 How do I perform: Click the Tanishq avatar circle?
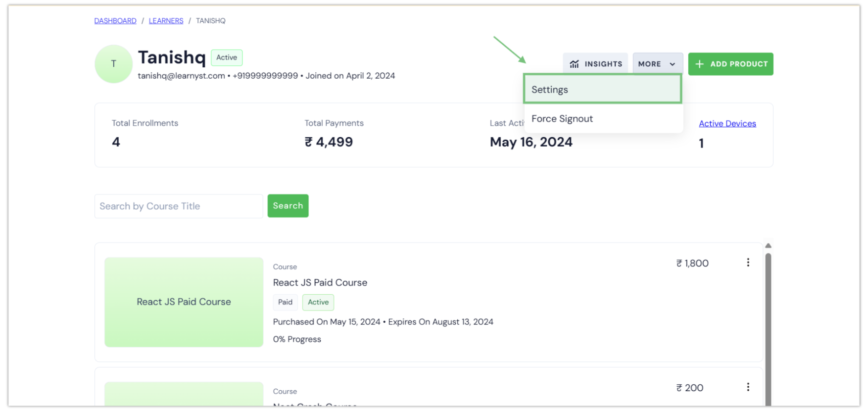pos(113,64)
